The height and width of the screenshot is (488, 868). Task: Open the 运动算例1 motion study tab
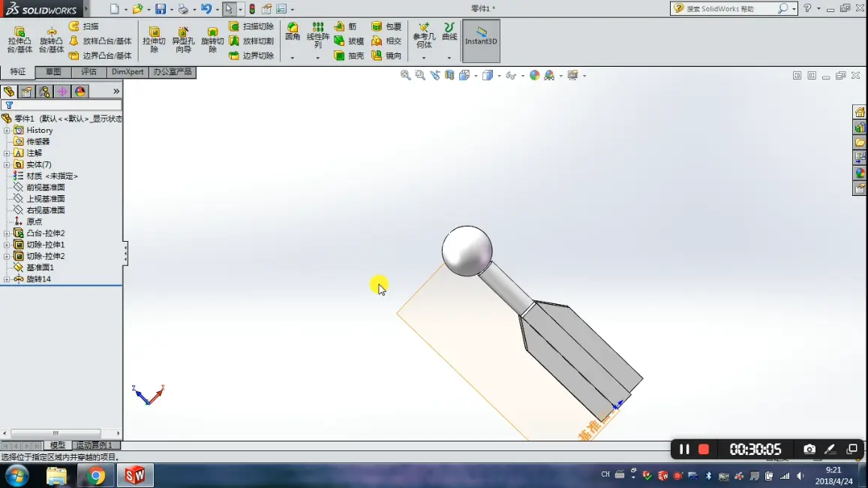[95, 444]
